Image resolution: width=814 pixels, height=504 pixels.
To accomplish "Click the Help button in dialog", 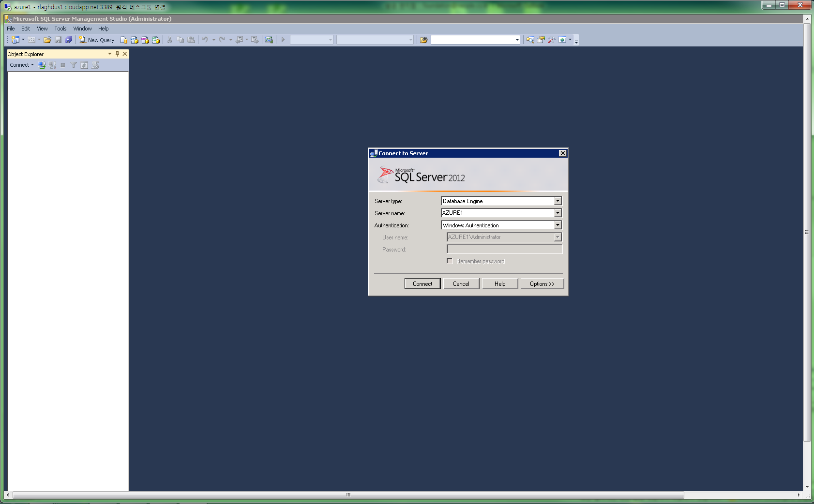I will point(500,284).
